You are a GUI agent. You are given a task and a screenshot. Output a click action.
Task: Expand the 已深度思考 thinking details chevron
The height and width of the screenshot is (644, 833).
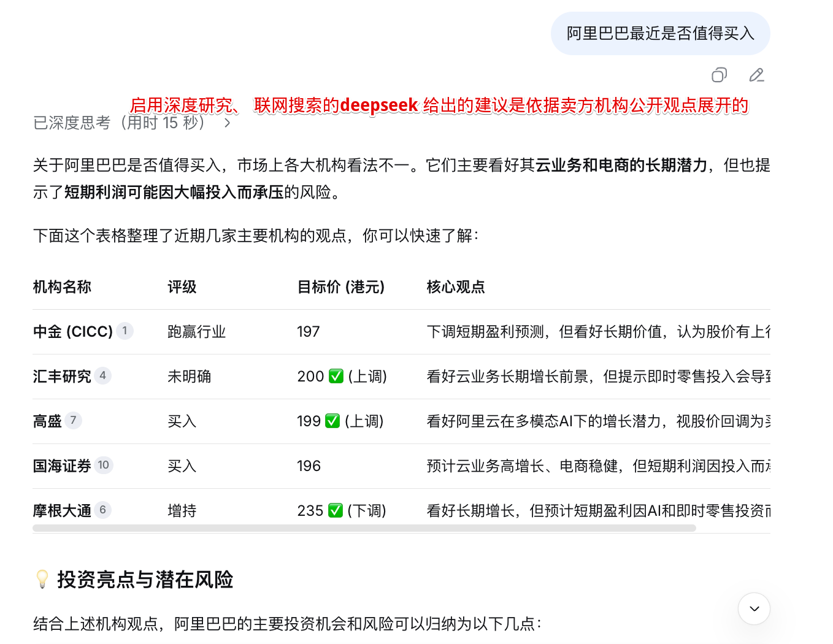click(228, 123)
